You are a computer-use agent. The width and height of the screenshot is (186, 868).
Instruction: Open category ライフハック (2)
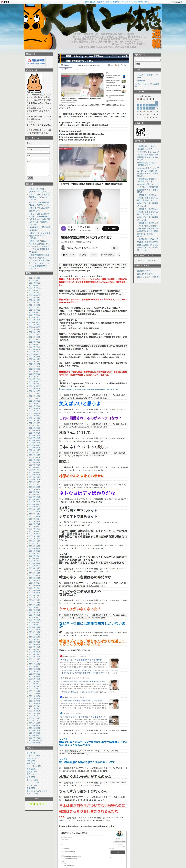[34, 793]
